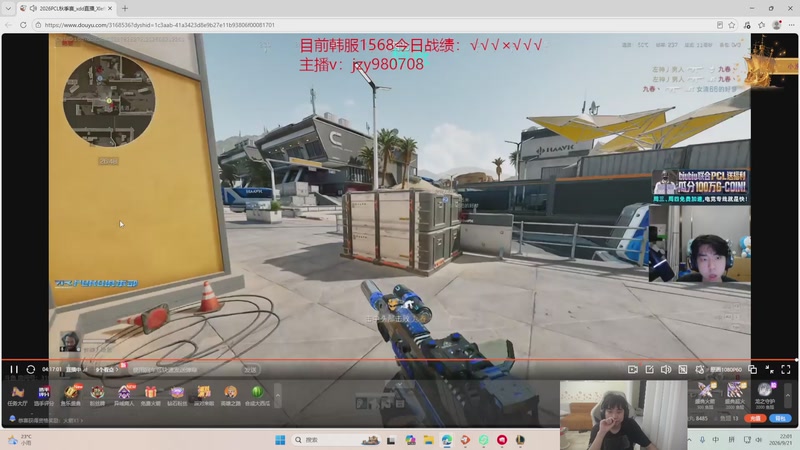Open danmaku settings gear icon
Viewport: 800px width, 450px height.
pyautogui.click(x=699, y=369)
